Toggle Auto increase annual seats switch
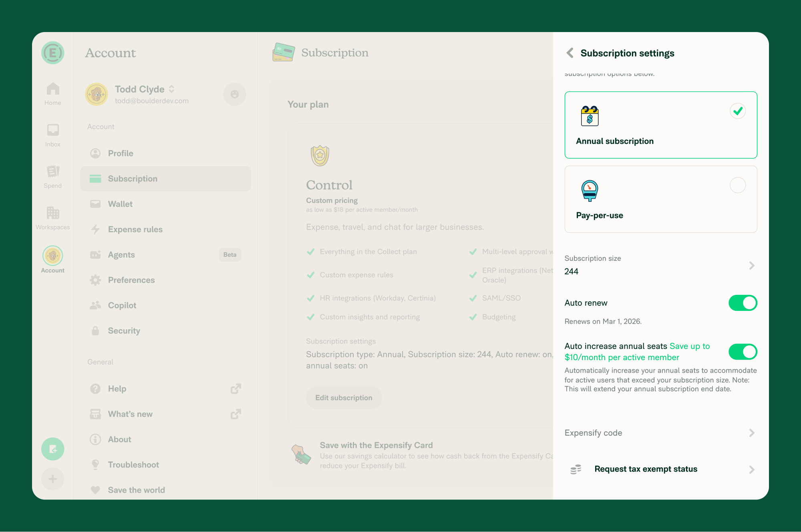Image resolution: width=801 pixels, height=532 pixels. coord(743,352)
